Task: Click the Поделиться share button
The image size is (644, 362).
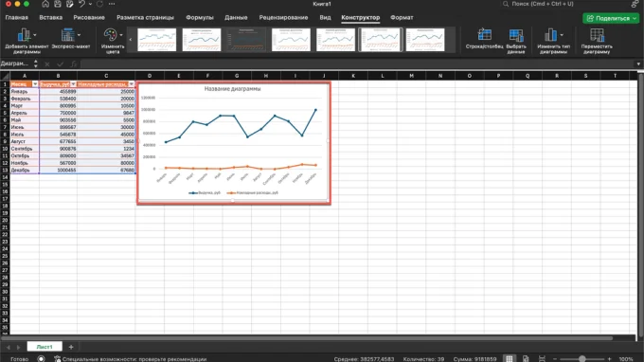Action: (x=611, y=19)
